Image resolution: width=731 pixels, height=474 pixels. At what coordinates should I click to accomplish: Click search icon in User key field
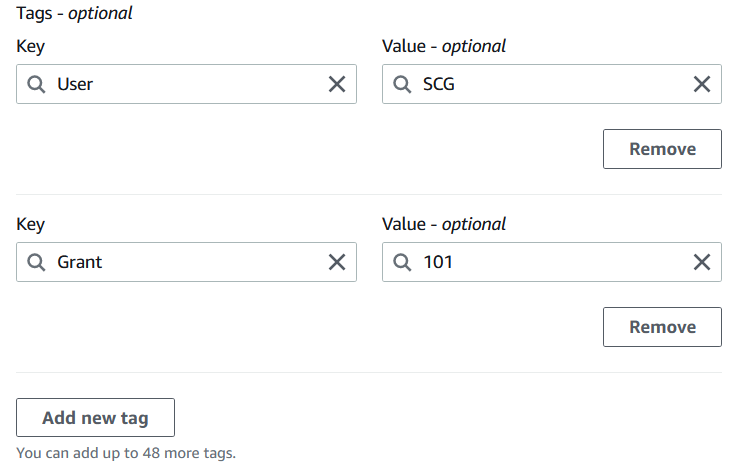point(36,84)
